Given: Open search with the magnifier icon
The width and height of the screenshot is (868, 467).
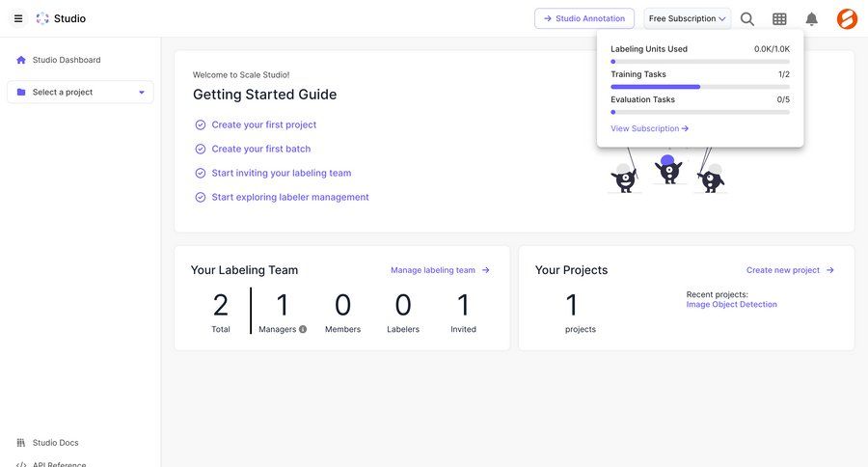Looking at the screenshot, I should pos(747,19).
